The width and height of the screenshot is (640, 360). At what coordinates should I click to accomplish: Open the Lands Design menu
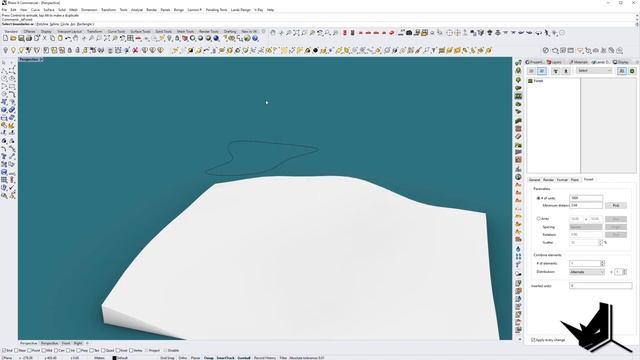click(240, 10)
